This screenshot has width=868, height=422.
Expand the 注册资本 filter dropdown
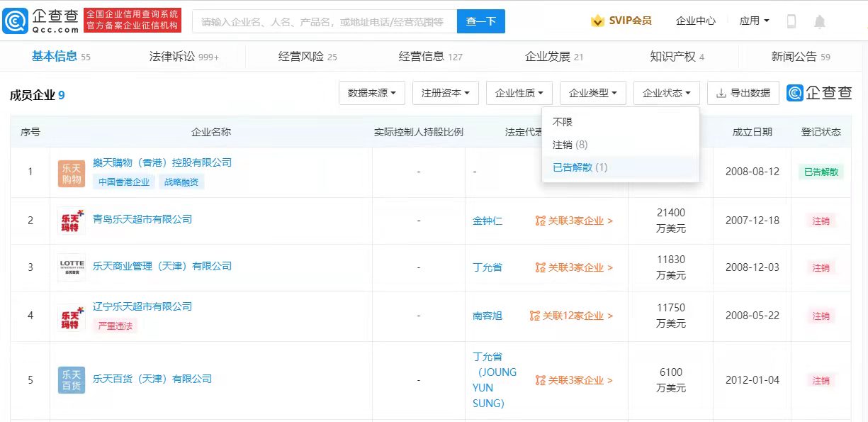click(446, 93)
